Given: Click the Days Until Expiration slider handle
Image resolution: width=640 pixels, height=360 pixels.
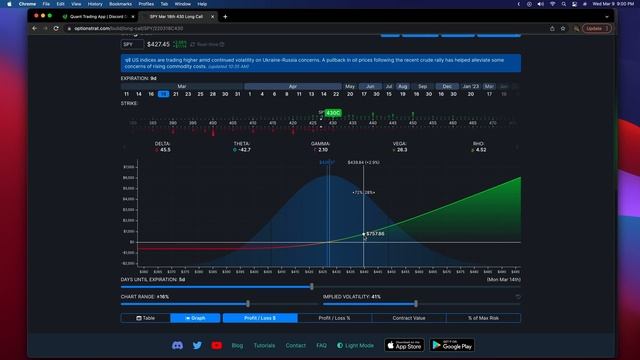Looking at the screenshot, I should (x=312, y=287).
